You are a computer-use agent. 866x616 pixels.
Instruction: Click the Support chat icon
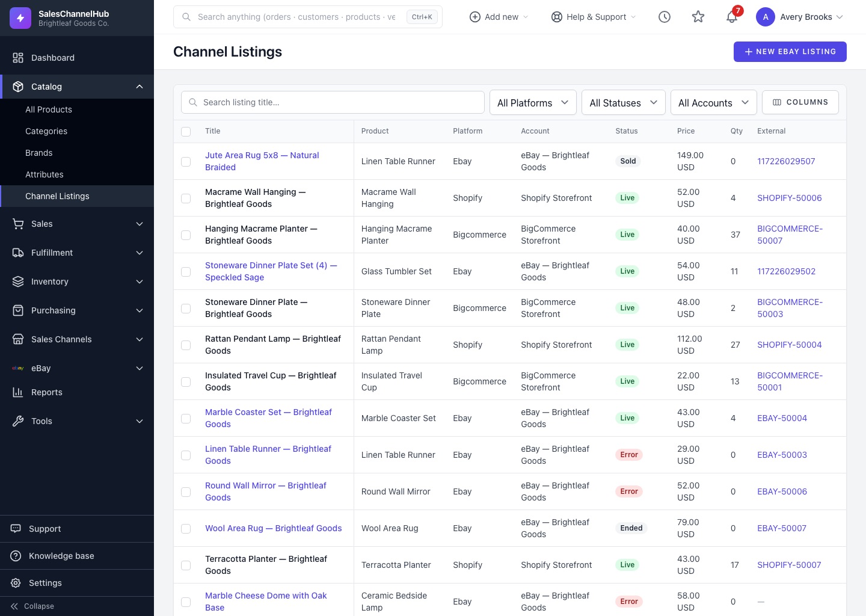[16, 529]
